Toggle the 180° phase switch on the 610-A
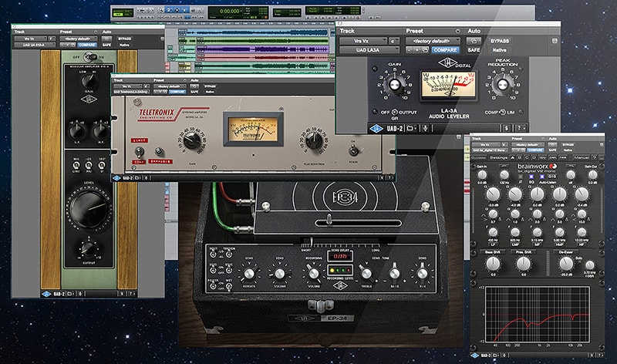Image resolution: width=617 pixels, height=364 pixels. (102, 166)
